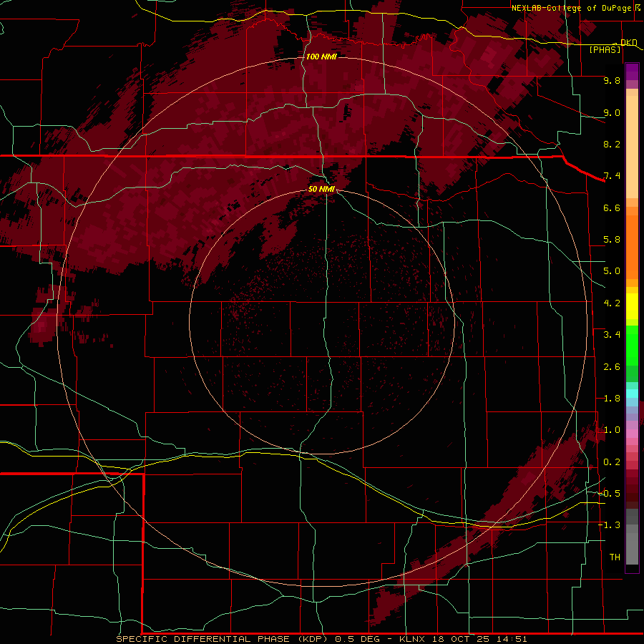Pick the purple segment atop the color bar
644x644 pixels.
632,72
